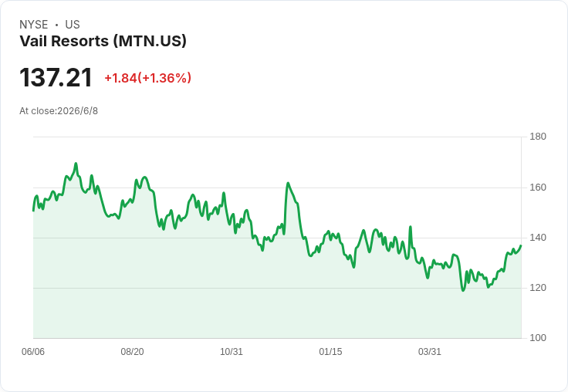The width and height of the screenshot is (568, 392).
Task: Click the 06/06 date axis label
Action: click(33, 352)
